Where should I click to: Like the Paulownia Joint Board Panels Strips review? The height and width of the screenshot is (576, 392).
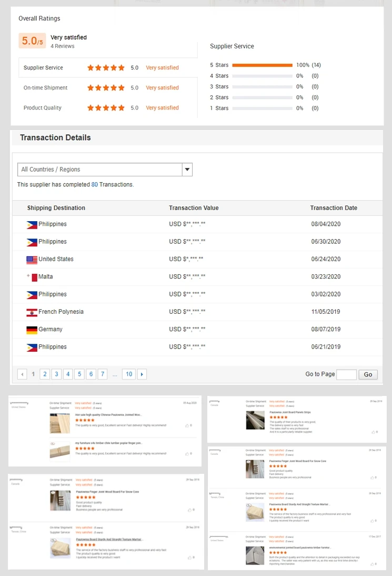click(374, 432)
